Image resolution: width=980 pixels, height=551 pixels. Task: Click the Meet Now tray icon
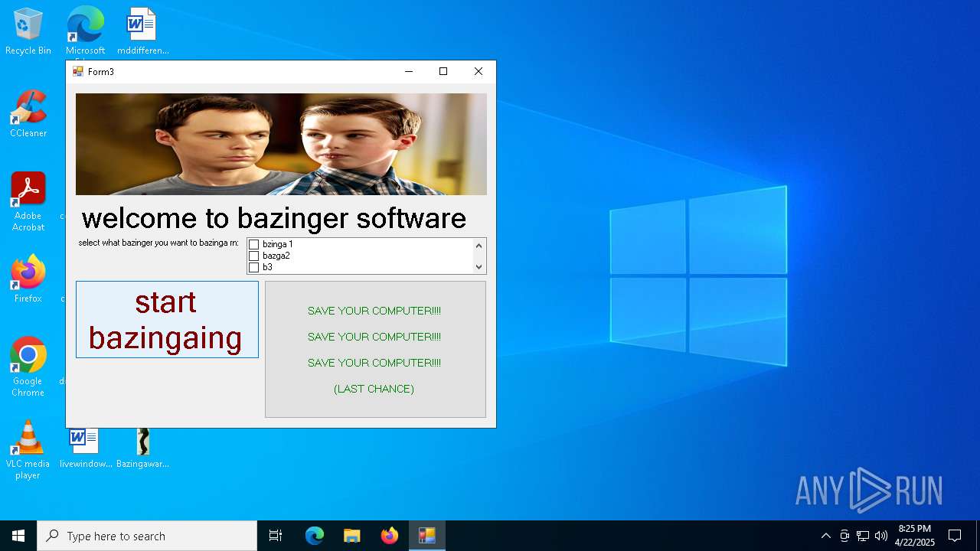[844, 536]
